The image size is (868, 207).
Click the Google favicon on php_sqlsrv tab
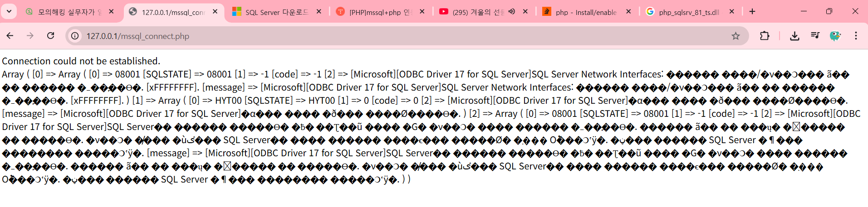[x=650, y=12]
